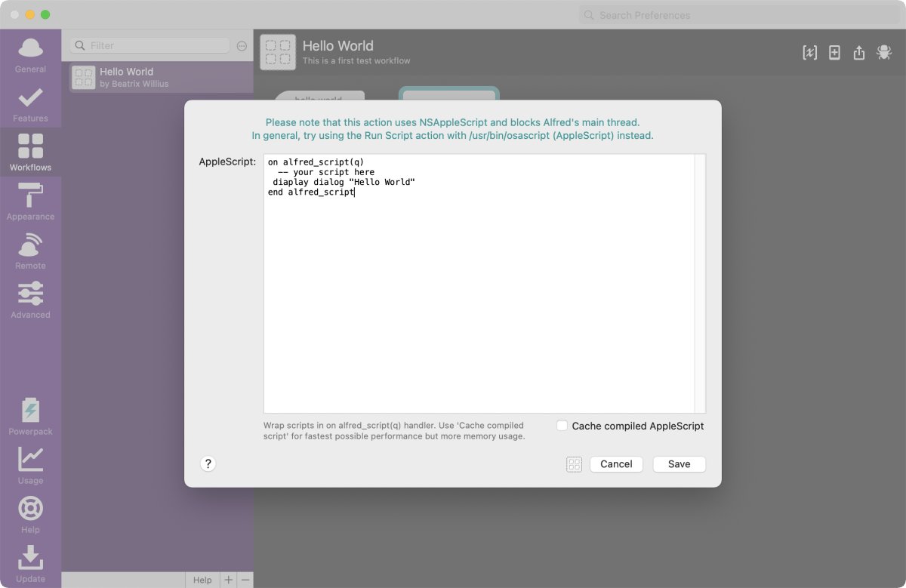
Task: Click the workflow icon next to Cancel
Action: pyautogui.click(x=574, y=464)
